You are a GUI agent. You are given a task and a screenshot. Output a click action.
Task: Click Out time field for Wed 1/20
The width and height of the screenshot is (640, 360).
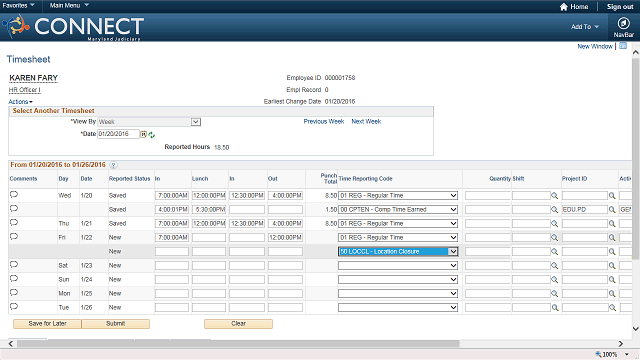pos(285,196)
